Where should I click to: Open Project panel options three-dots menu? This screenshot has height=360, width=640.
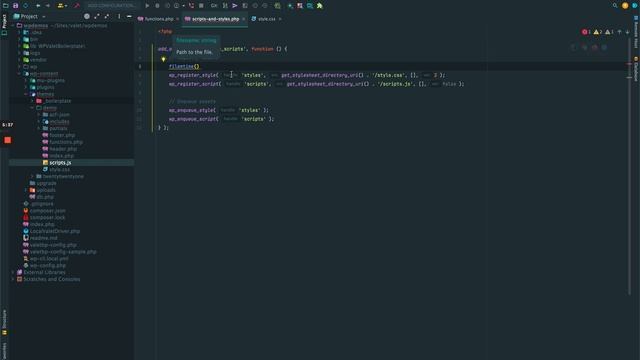pyautogui.click(x=119, y=16)
